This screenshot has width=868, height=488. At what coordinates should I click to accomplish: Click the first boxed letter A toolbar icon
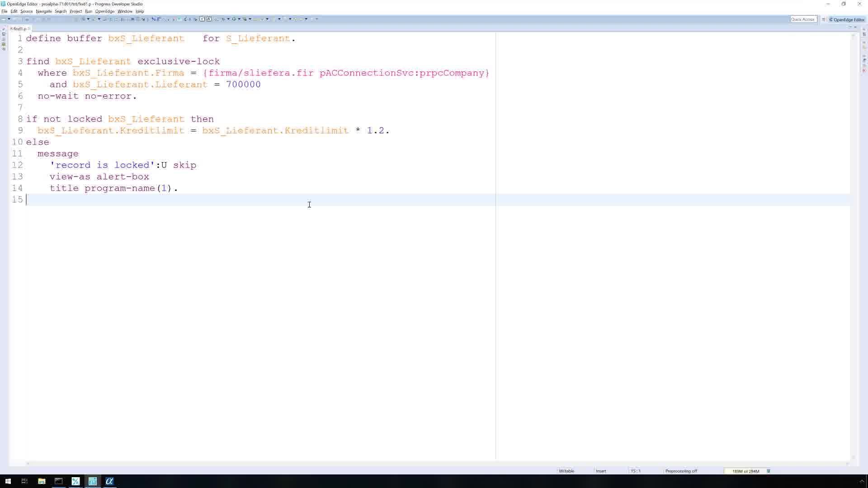coord(202,19)
